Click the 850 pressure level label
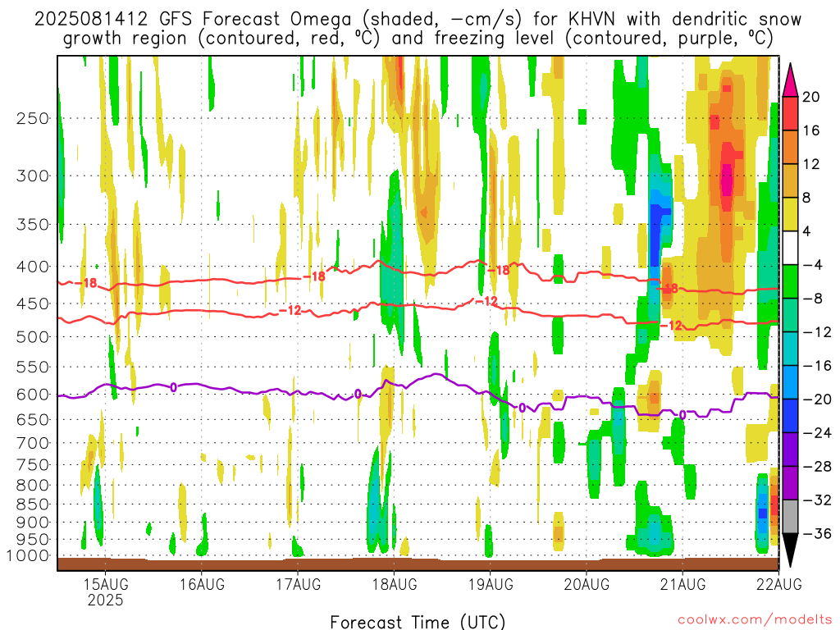840x630 pixels. click(33, 504)
